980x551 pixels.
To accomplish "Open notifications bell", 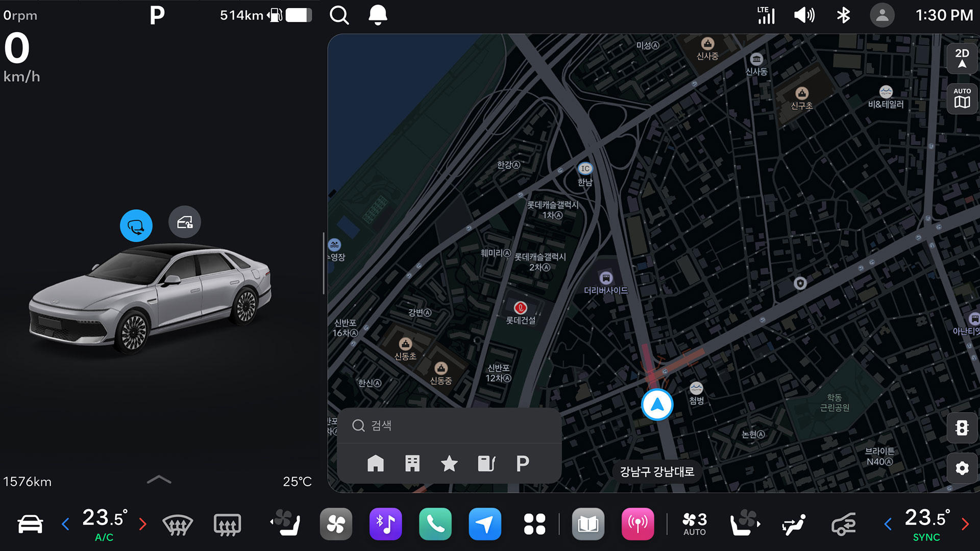I will coord(378,15).
